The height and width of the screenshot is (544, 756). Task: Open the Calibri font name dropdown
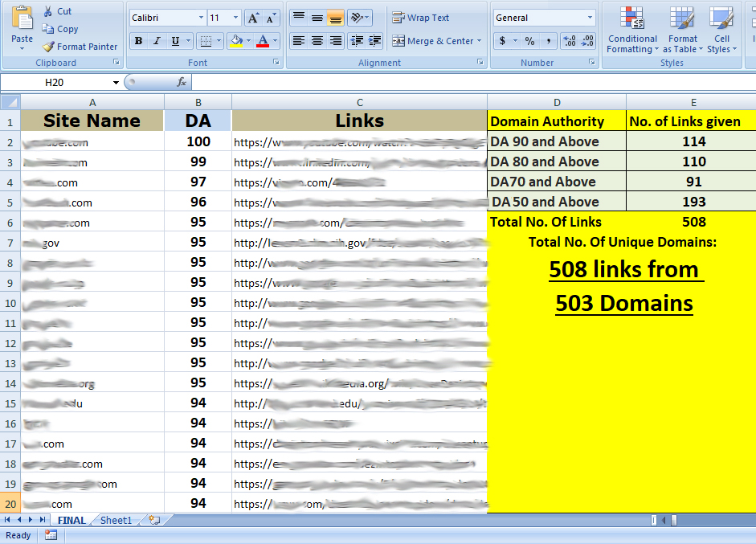click(201, 18)
